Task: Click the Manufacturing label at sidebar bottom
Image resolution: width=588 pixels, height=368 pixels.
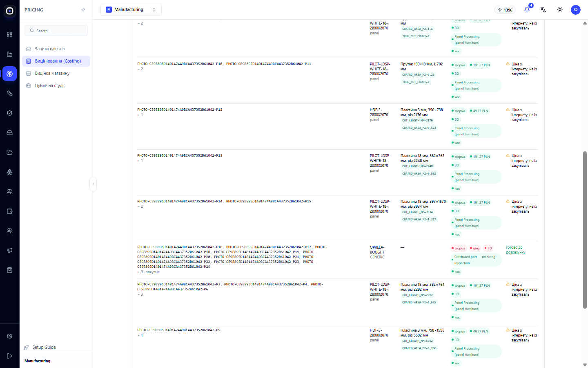Action: click(x=38, y=361)
